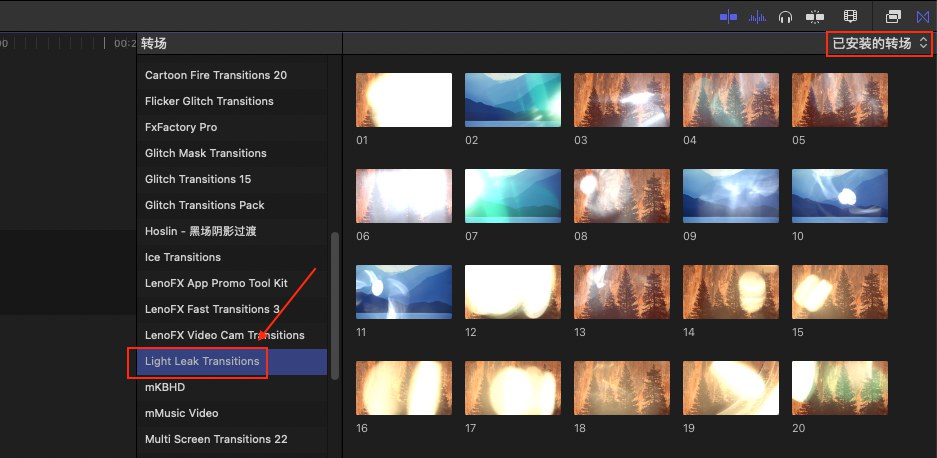Viewport: 937px width, 458px height.
Task: Toggle the snapping icon
Action: tap(814, 17)
